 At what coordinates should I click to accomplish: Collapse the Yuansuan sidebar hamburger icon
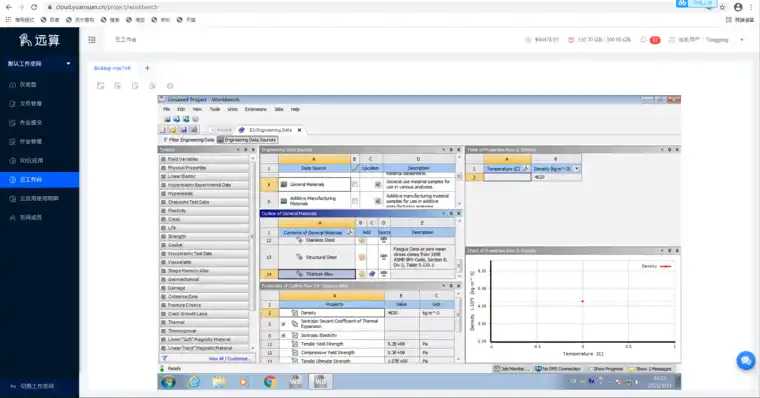92,40
